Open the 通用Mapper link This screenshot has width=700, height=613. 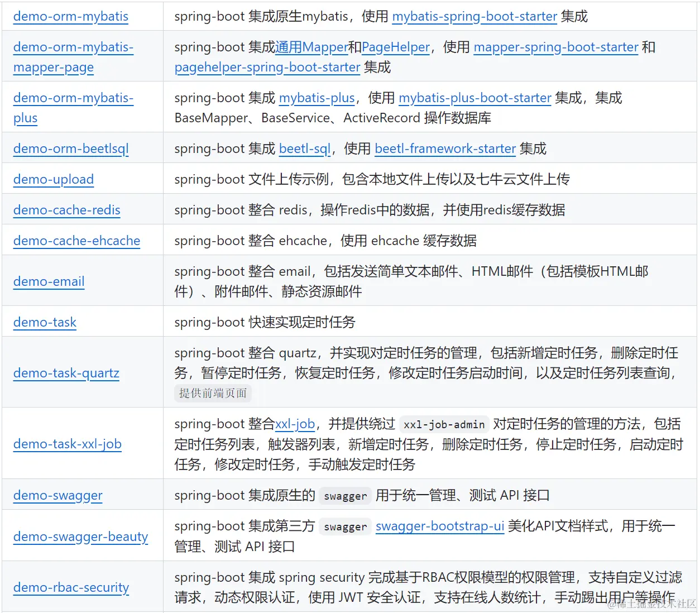tap(311, 47)
